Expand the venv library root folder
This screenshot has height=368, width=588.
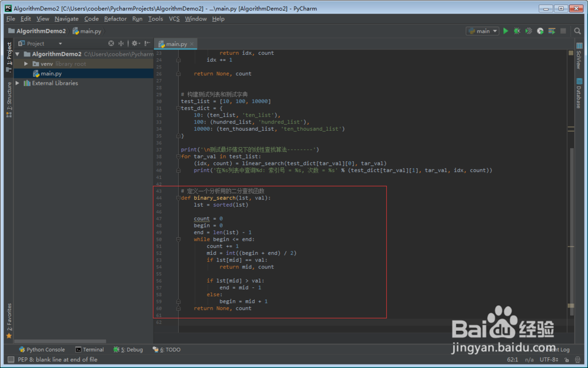pyautogui.click(x=26, y=64)
